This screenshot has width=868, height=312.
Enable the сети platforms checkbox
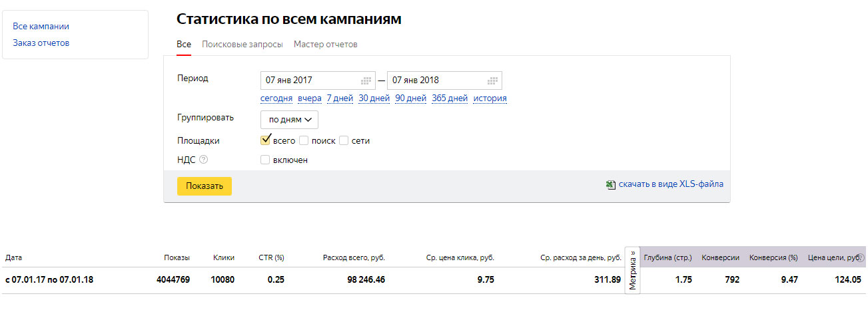(344, 140)
